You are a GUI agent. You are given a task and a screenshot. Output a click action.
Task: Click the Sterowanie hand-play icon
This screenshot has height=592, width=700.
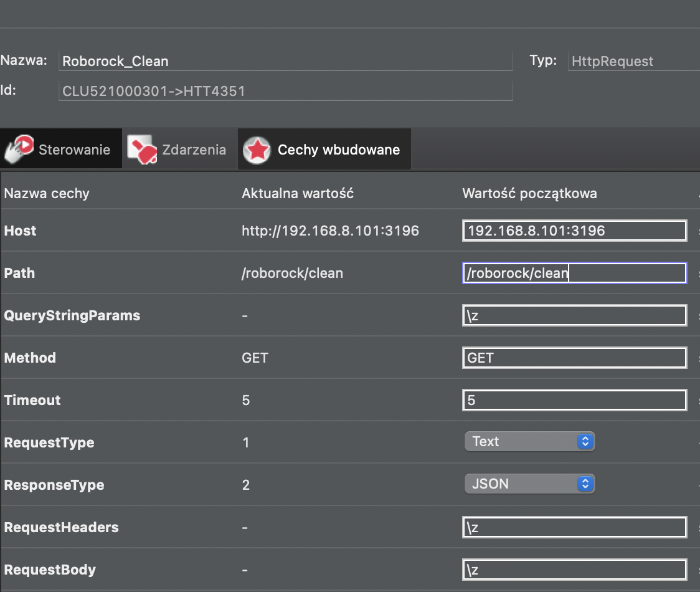19,149
